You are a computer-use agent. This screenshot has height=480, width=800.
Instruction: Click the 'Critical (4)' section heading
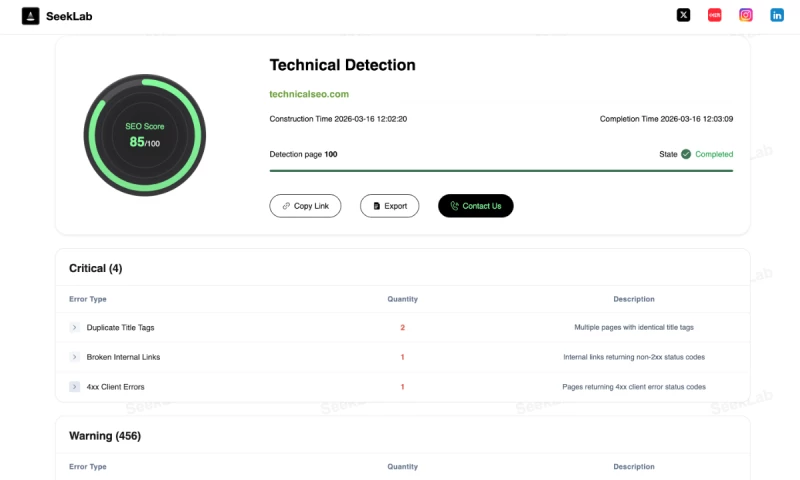(95, 268)
